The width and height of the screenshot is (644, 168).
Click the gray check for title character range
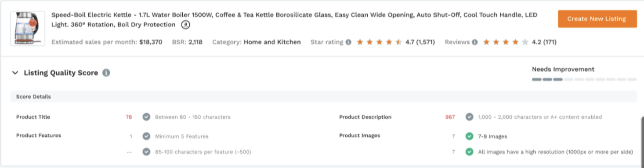146,117
